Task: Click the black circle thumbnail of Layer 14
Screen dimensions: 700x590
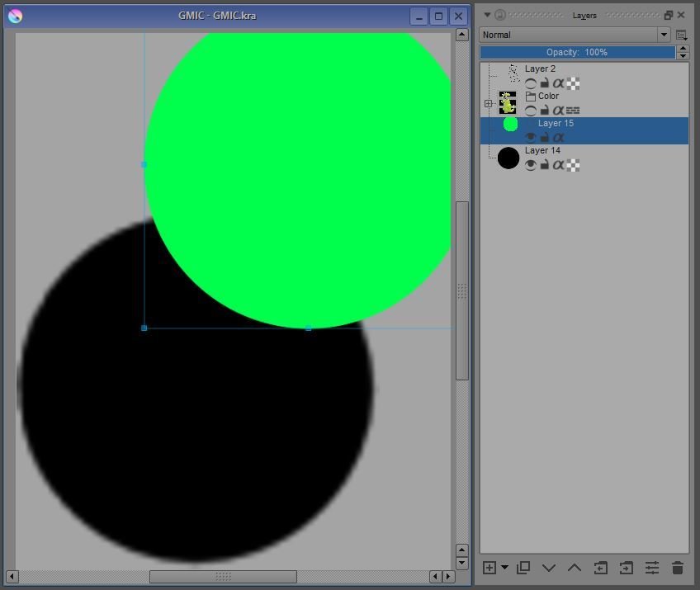Action: point(508,158)
